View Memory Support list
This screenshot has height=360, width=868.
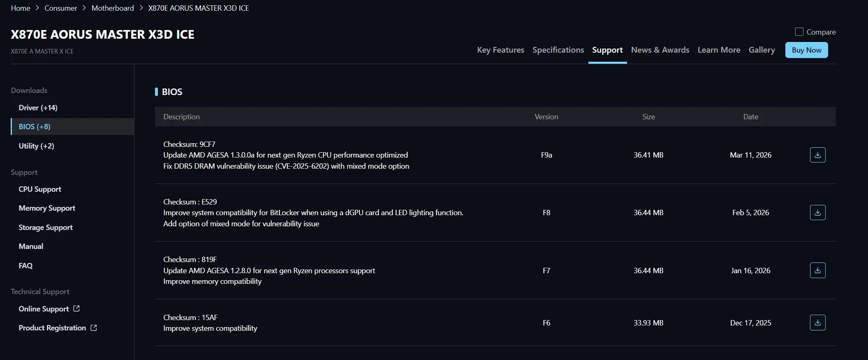tap(47, 208)
